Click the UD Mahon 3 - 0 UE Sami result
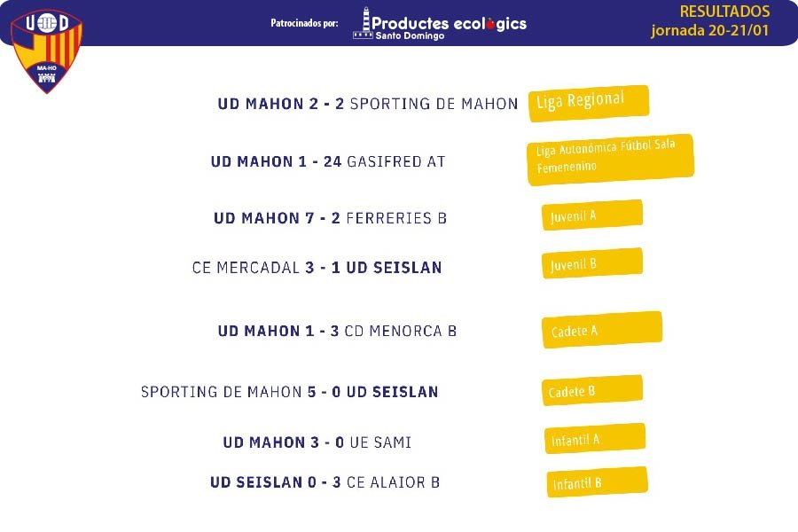The image size is (798, 532). pos(317,442)
